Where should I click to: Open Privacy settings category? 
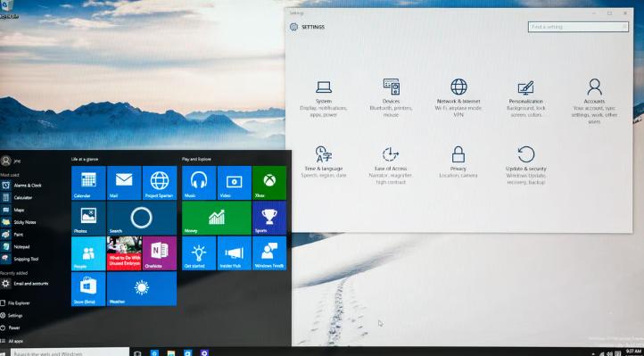458,161
